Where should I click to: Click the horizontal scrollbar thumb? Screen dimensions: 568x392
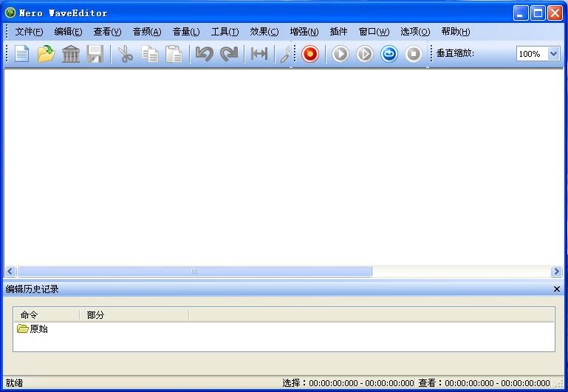194,271
